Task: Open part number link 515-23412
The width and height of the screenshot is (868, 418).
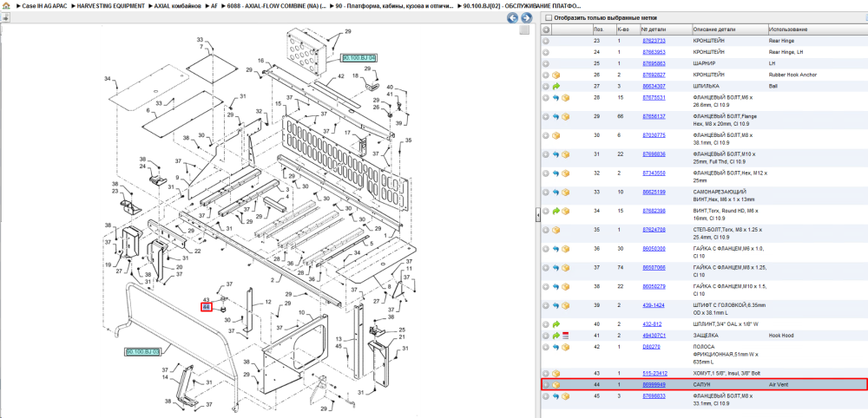Action: 654,373
